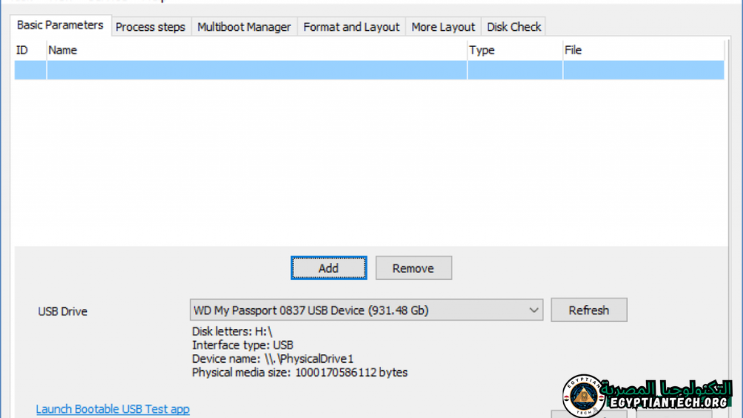Expand the USB Drive dropdown arrow
743x418 pixels.
[x=533, y=311]
